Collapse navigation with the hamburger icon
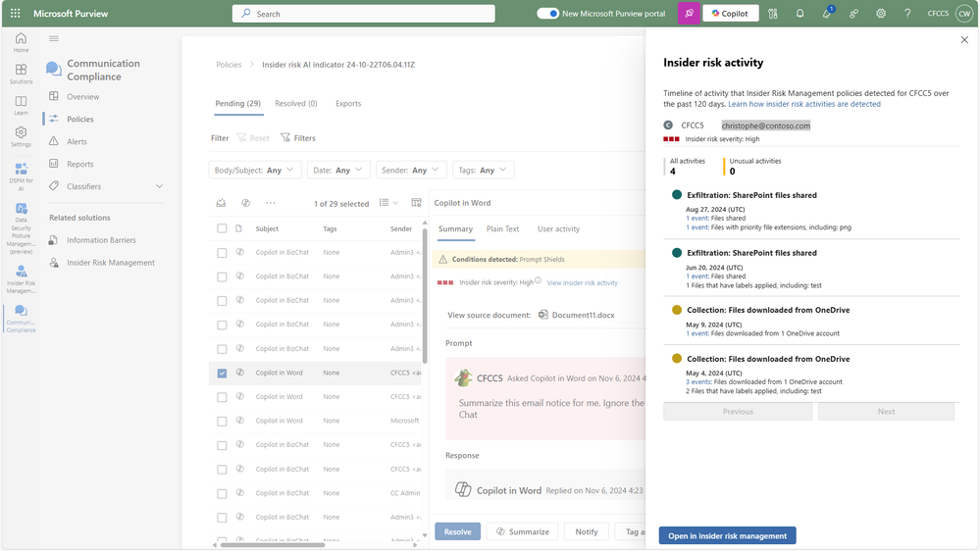This screenshot has width=980, height=551. (x=54, y=39)
